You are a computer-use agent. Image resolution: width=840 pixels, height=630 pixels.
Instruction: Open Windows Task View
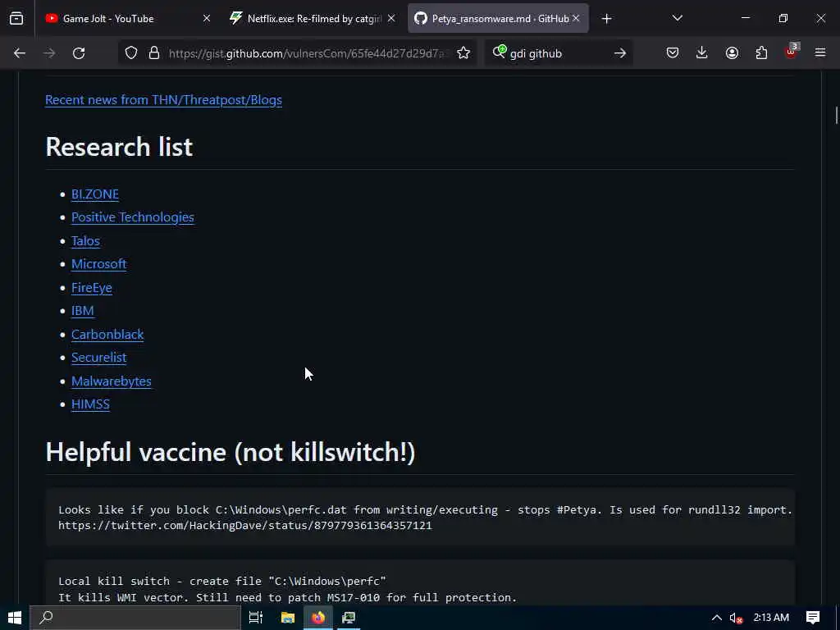pyautogui.click(x=256, y=618)
